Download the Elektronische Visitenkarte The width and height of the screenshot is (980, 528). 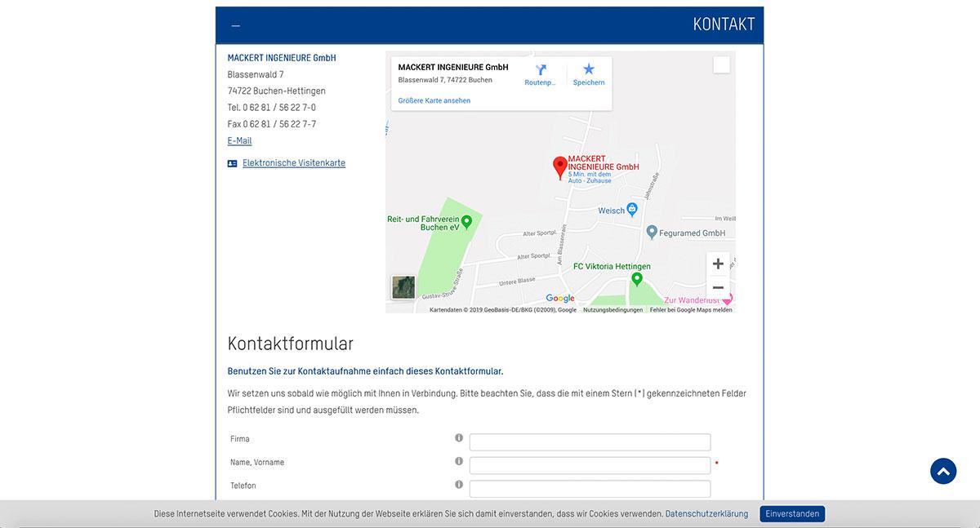(293, 163)
